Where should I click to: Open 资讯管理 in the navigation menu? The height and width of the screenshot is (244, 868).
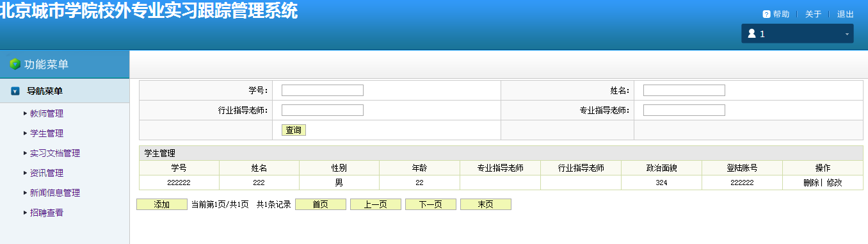(47, 173)
